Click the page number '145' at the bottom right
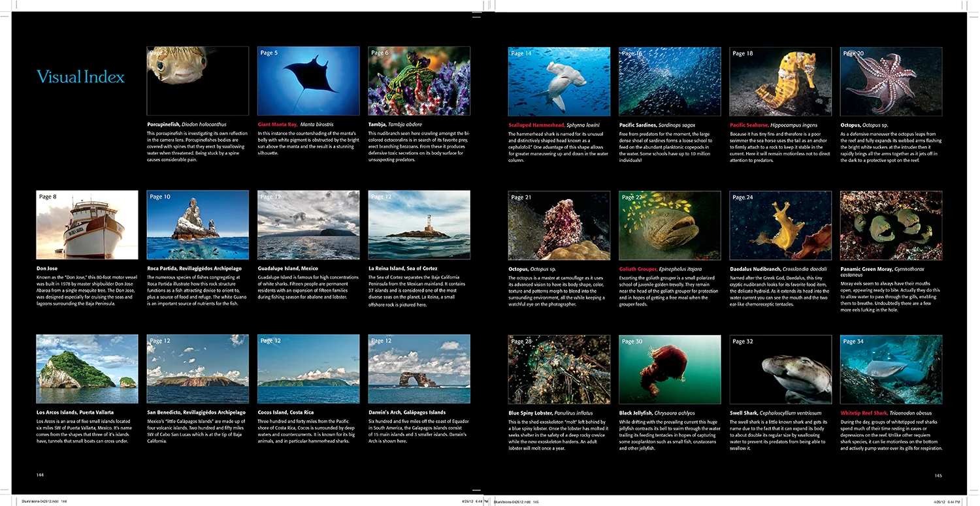The height and width of the screenshot is (506, 980). [938, 475]
